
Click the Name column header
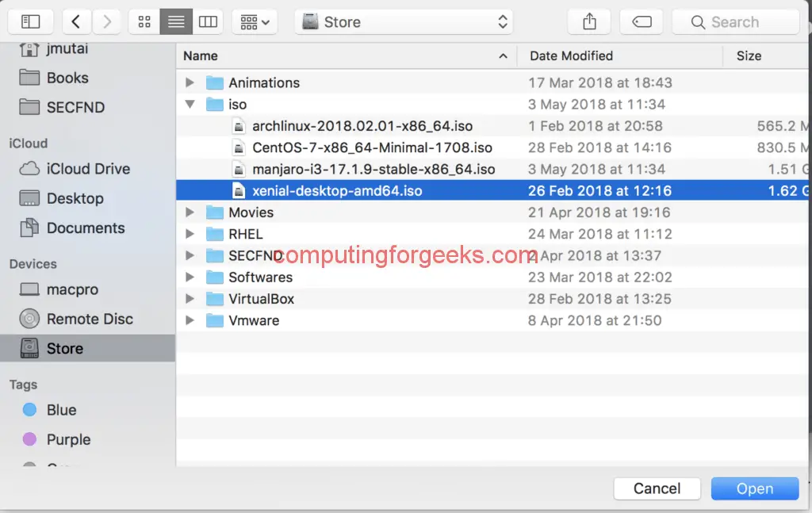pos(200,56)
